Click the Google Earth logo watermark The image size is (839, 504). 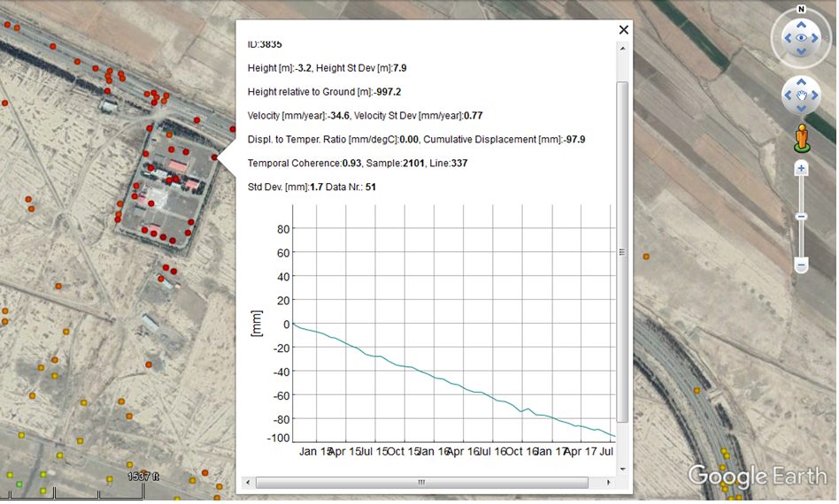click(757, 477)
